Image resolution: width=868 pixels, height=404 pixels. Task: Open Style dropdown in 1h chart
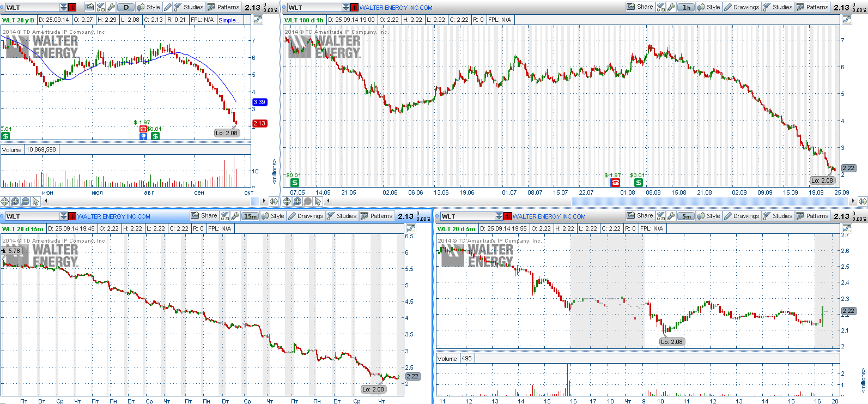709,7
